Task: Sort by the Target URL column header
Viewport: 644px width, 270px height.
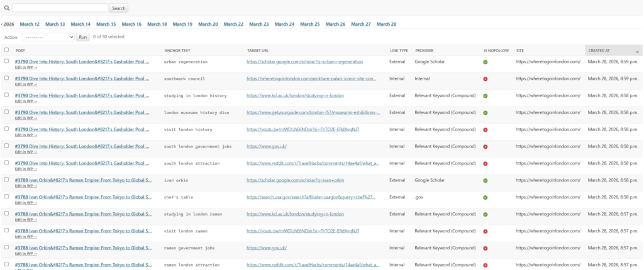Action: (258, 51)
